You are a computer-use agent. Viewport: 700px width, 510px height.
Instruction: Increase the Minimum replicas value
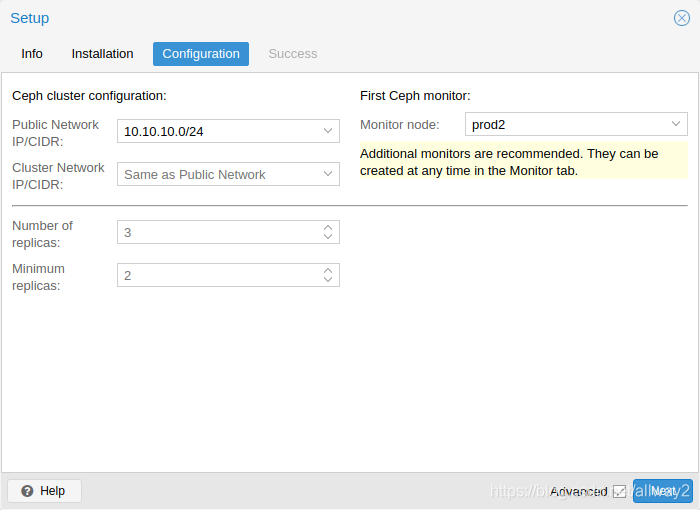click(x=328, y=270)
